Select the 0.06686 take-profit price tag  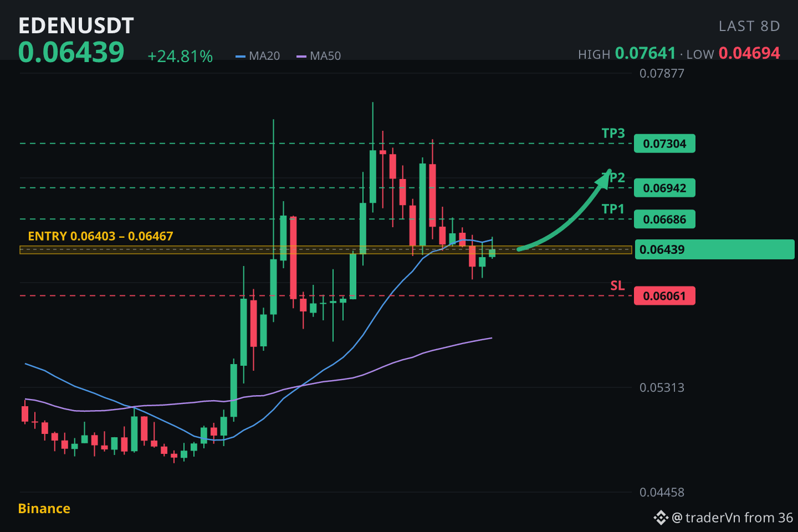[664, 219]
